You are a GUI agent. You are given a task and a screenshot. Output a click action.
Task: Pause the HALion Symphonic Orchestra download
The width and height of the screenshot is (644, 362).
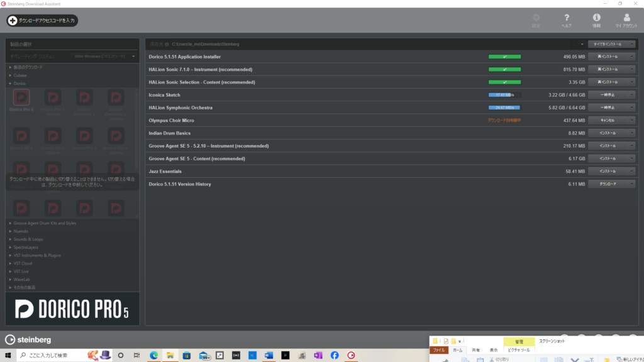click(608, 107)
